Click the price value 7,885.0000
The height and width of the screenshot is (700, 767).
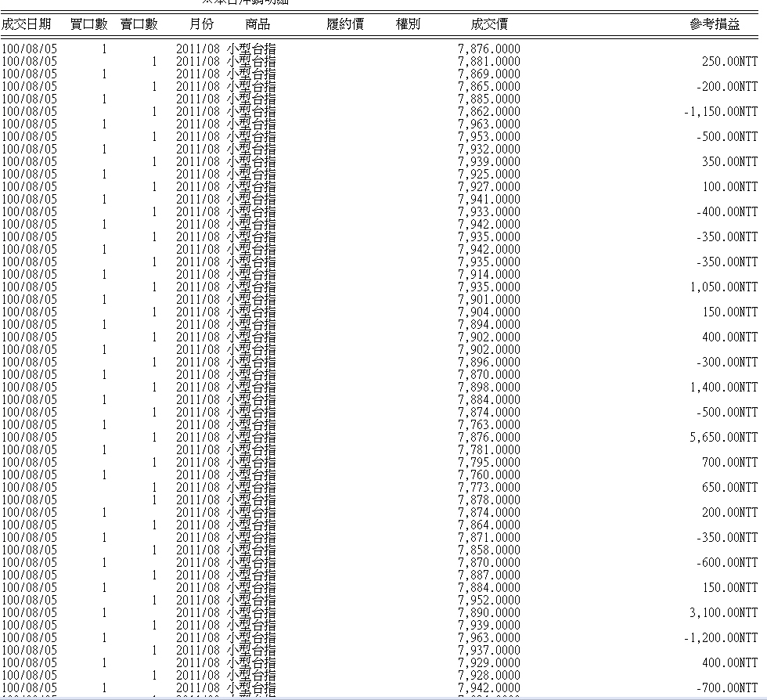click(x=489, y=99)
